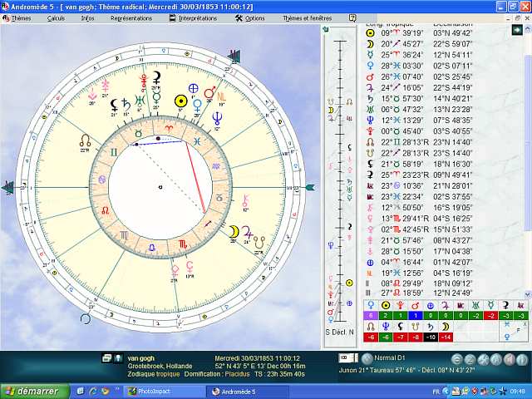Click the name van gogh in status panel
The image size is (532, 399).
pos(140,358)
